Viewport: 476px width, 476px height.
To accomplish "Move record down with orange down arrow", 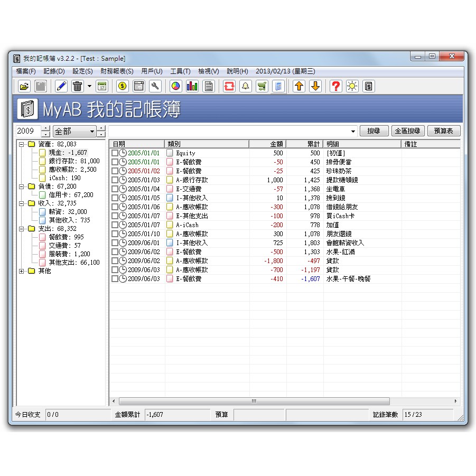I will point(315,86).
